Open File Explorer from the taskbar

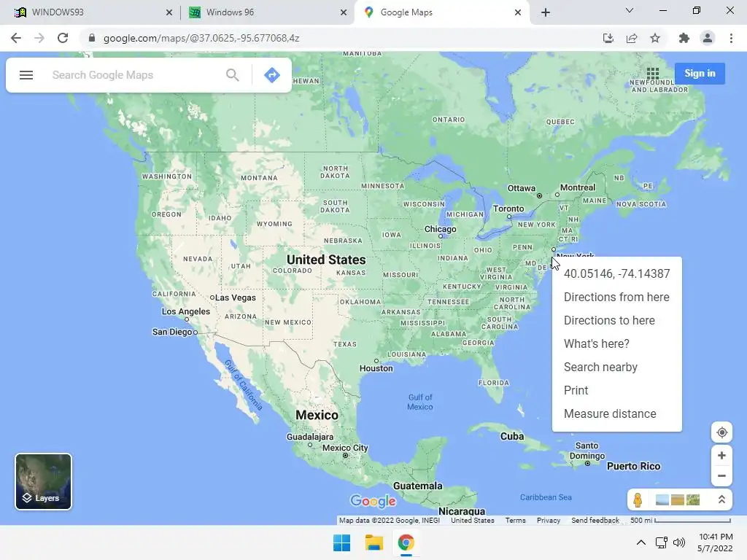coord(374,542)
